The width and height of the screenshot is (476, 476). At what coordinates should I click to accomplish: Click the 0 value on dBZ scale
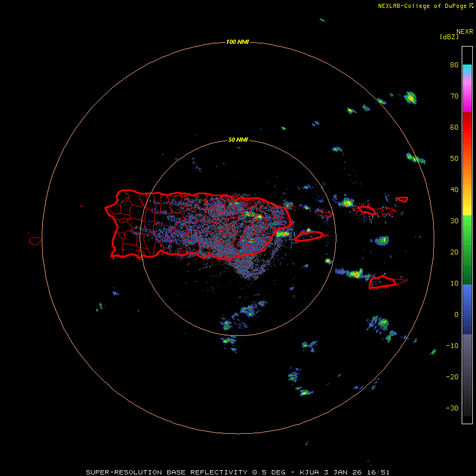[x=456, y=315]
